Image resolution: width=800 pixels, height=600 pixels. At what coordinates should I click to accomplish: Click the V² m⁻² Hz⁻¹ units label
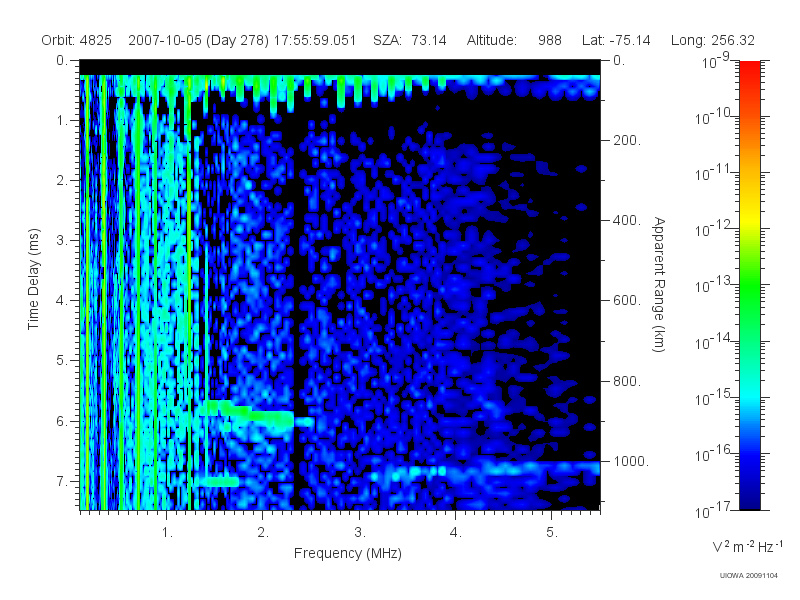tap(747, 546)
